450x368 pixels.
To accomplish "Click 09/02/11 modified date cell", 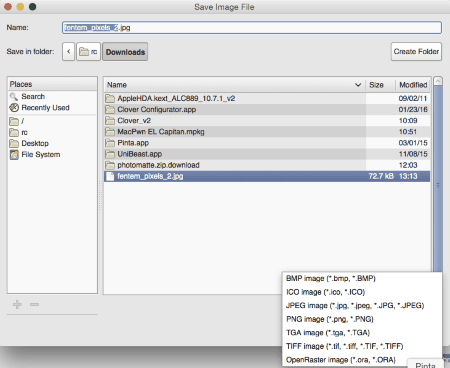I will click(413, 98).
